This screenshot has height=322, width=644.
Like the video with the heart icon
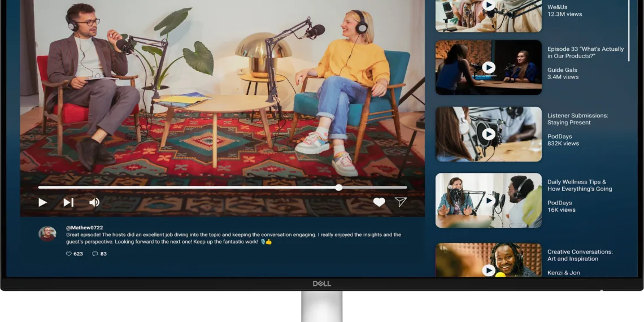(x=379, y=202)
